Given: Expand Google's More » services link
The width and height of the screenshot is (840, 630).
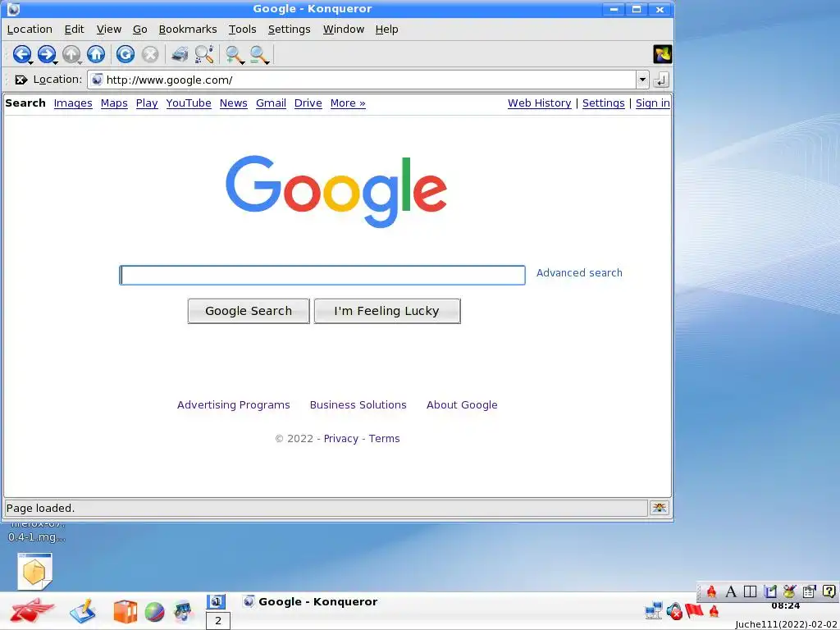Looking at the screenshot, I should click(x=348, y=103).
